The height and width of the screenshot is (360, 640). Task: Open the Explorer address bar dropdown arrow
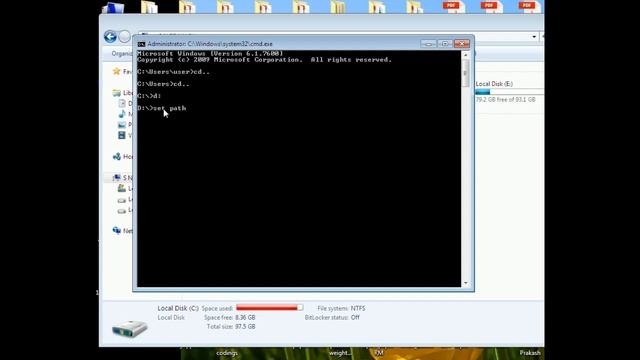(534, 37)
